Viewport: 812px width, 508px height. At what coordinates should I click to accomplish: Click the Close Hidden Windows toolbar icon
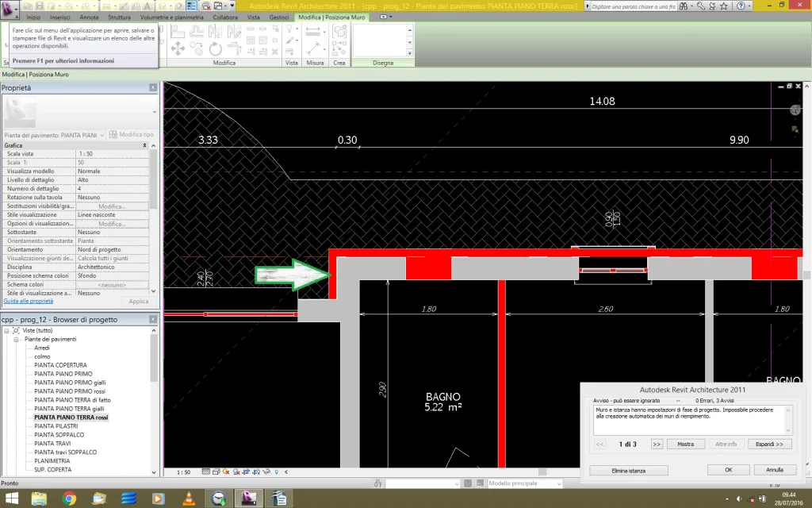tap(205, 6)
